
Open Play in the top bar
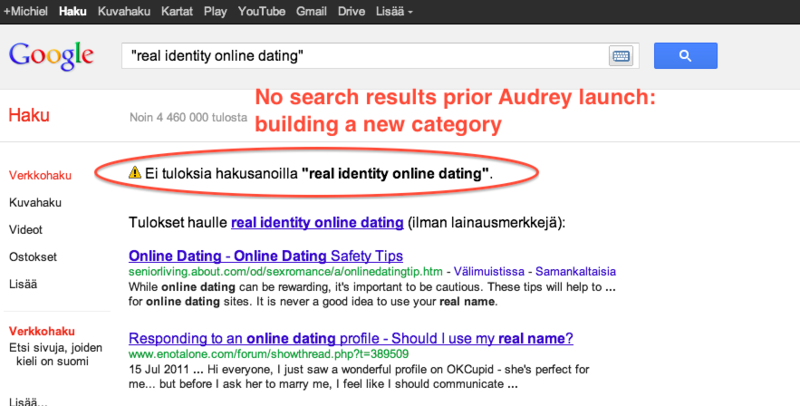215,11
